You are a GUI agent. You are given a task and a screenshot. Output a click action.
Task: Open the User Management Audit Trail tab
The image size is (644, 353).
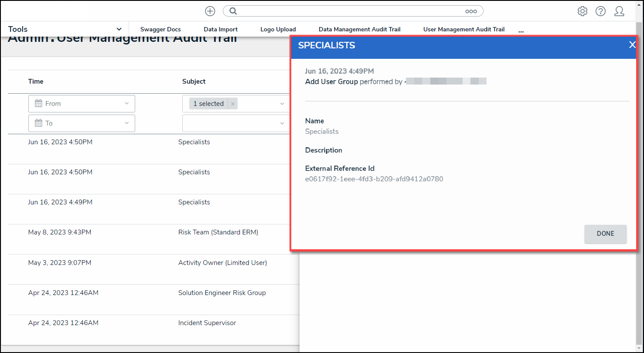point(464,29)
